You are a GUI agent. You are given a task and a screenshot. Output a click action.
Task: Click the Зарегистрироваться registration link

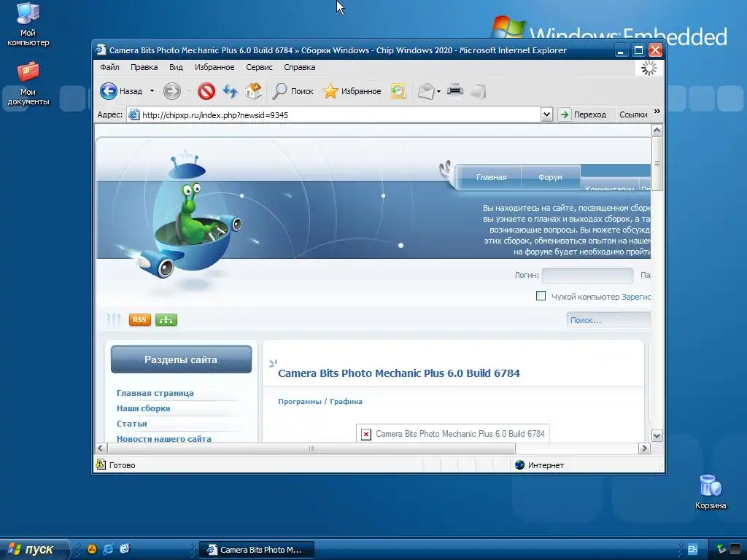click(x=636, y=297)
